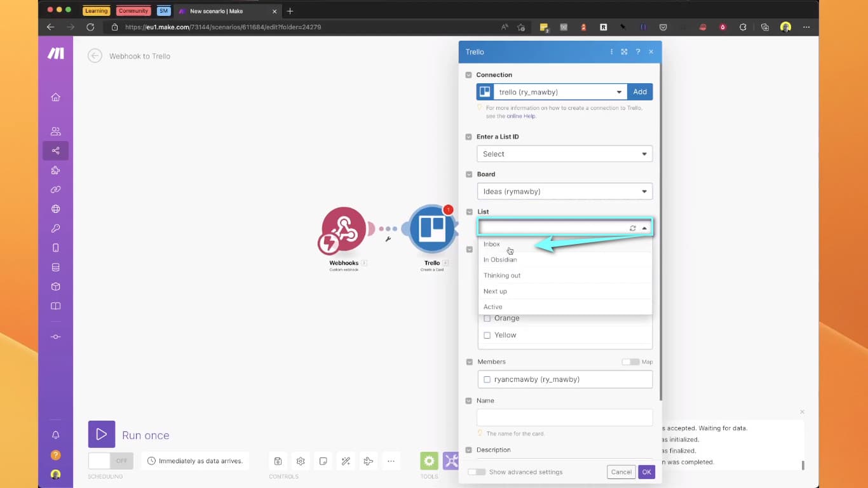
Task: Choose Thinking out from the List options
Action: pos(565,275)
